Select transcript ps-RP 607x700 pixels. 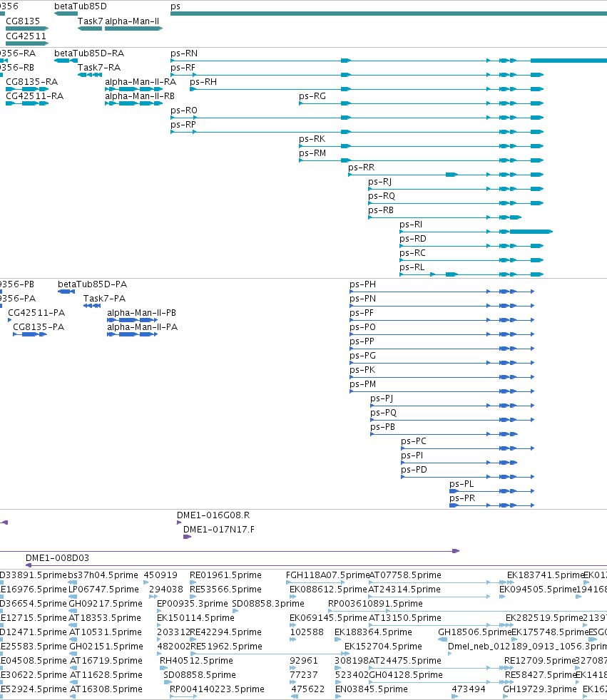tap(183, 125)
